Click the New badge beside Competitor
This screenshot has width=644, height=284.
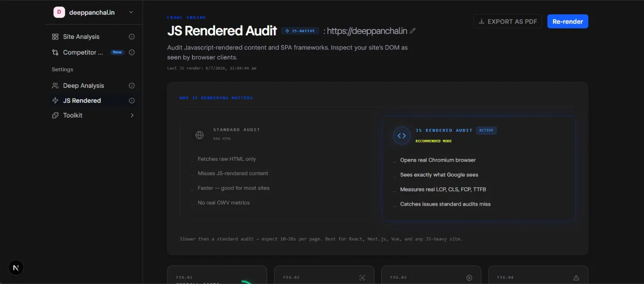(x=117, y=52)
